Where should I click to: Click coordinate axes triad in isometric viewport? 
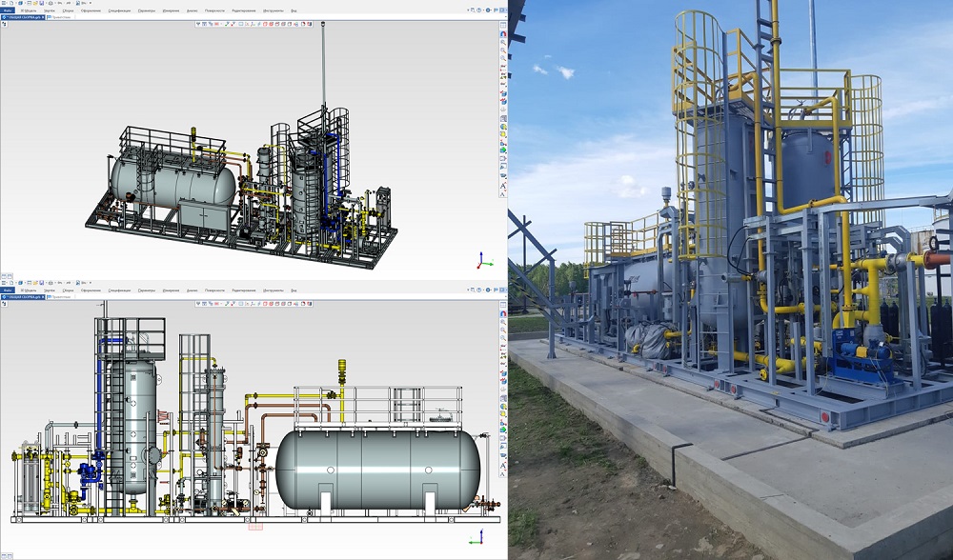pyautogui.click(x=484, y=260)
